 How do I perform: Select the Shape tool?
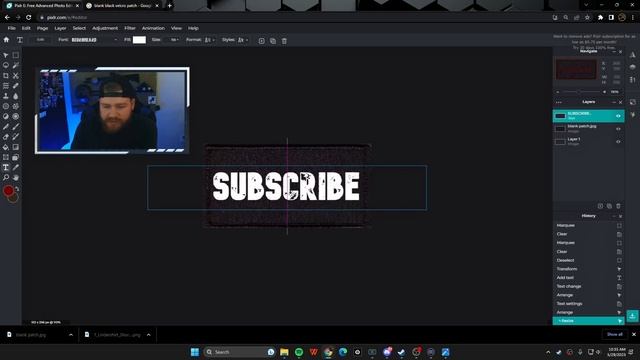click(x=16, y=157)
